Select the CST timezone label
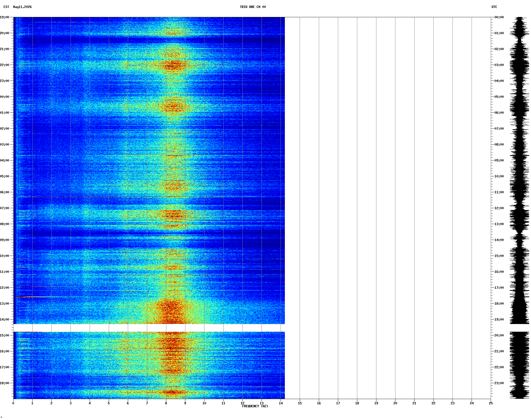The image size is (531, 420). click(x=6, y=7)
